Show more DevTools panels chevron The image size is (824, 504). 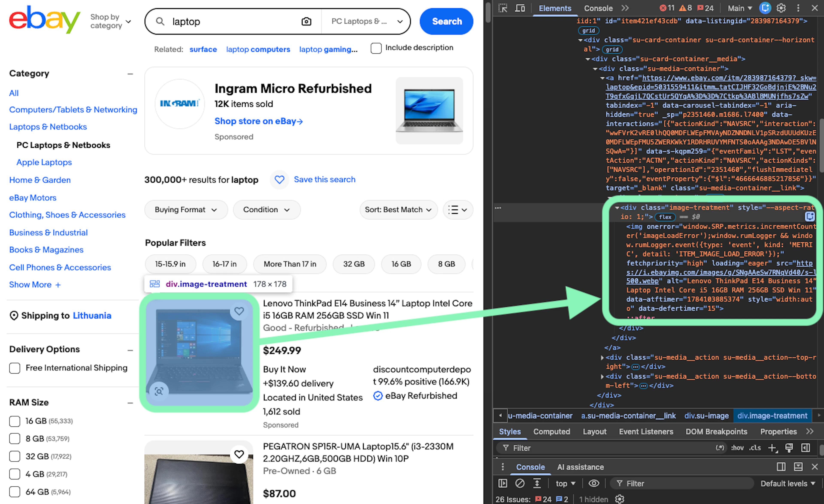click(625, 8)
